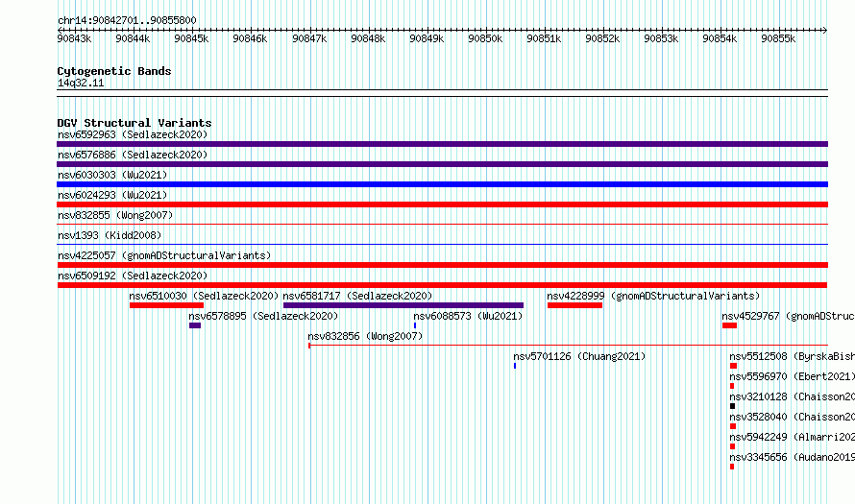855x504 pixels.
Task: Click the 90847k ruler position
Action: click(x=309, y=38)
